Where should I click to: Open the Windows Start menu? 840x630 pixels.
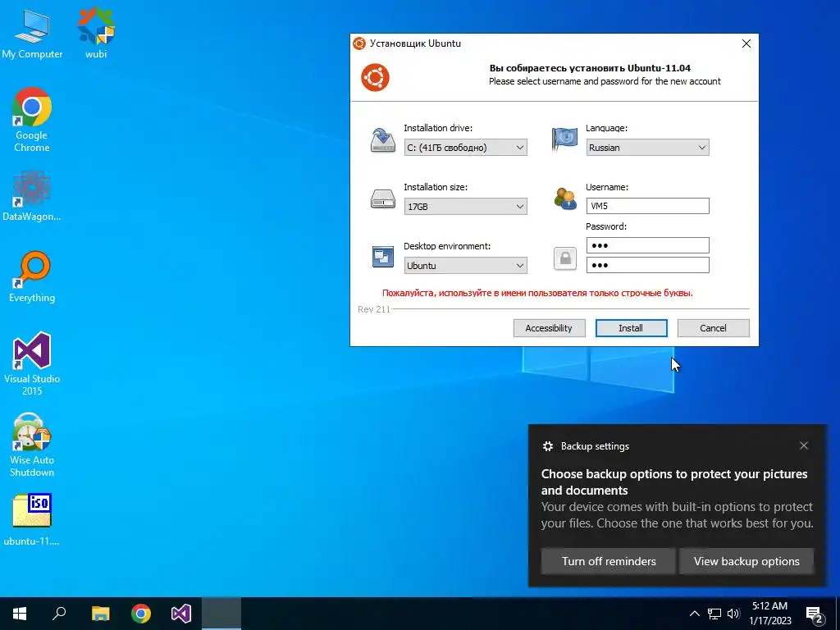point(20,614)
